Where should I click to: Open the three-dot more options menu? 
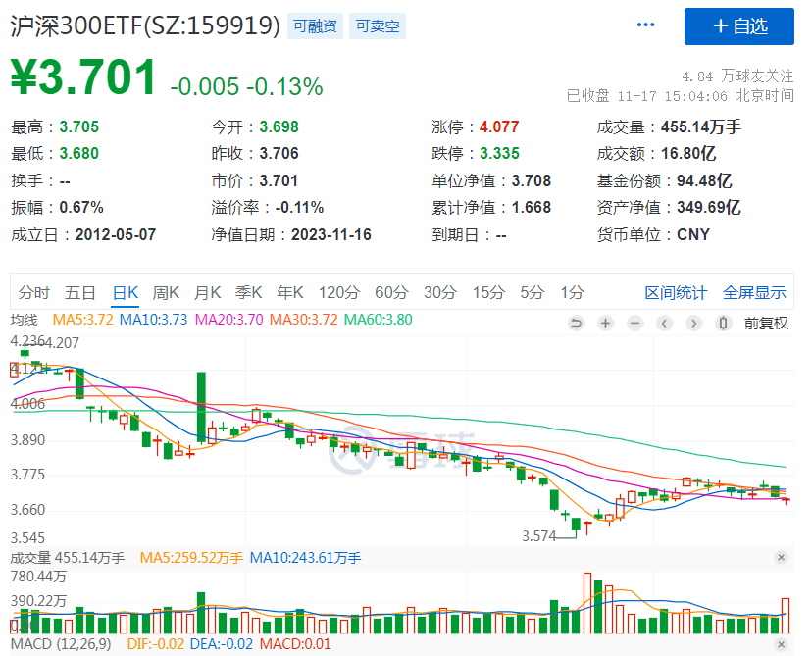645,25
